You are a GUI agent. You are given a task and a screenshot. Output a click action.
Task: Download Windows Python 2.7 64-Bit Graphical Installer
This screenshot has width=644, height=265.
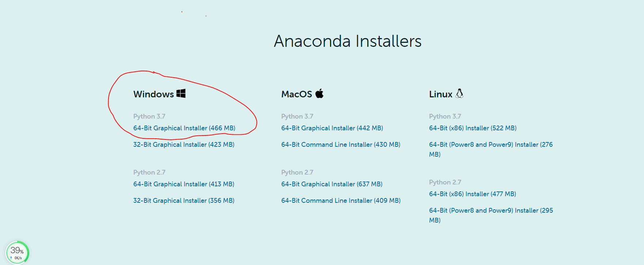[x=184, y=184]
